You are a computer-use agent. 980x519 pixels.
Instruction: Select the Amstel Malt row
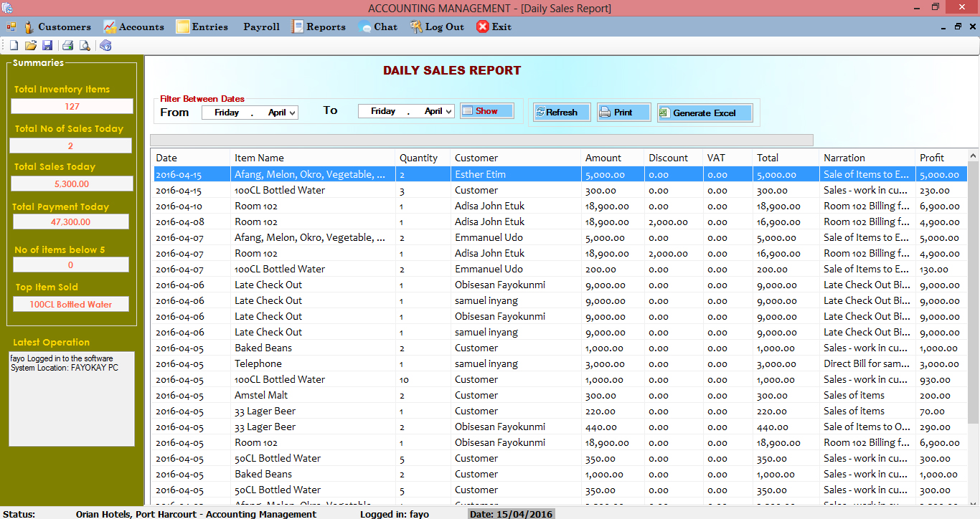tap(559, 395)
